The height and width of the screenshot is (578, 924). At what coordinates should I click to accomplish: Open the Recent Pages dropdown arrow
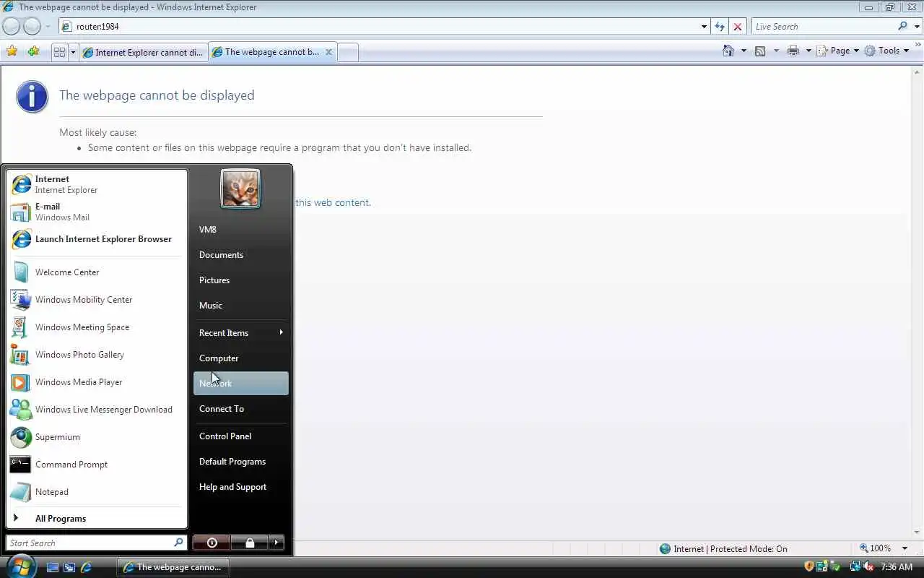click(x=48, y=27)
